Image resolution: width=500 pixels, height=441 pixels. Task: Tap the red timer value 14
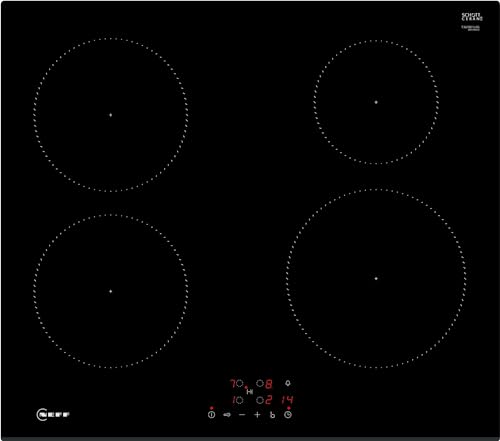pyautogui.click(x=287, y=400)
